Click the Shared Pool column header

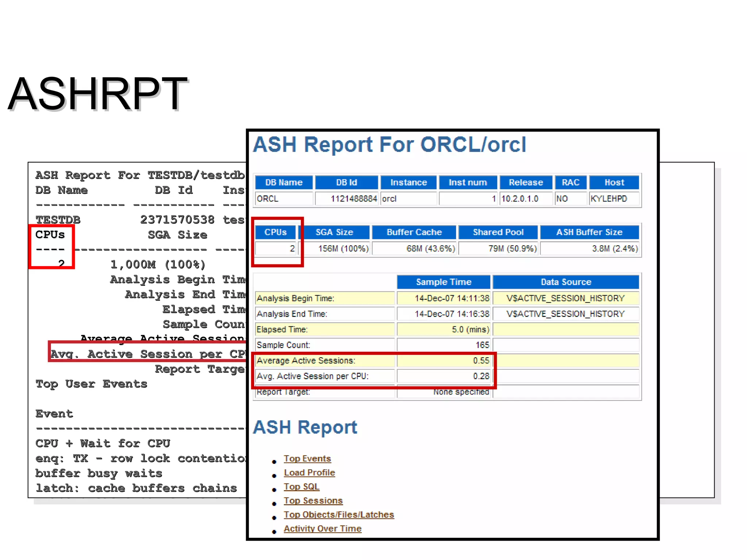498,232
